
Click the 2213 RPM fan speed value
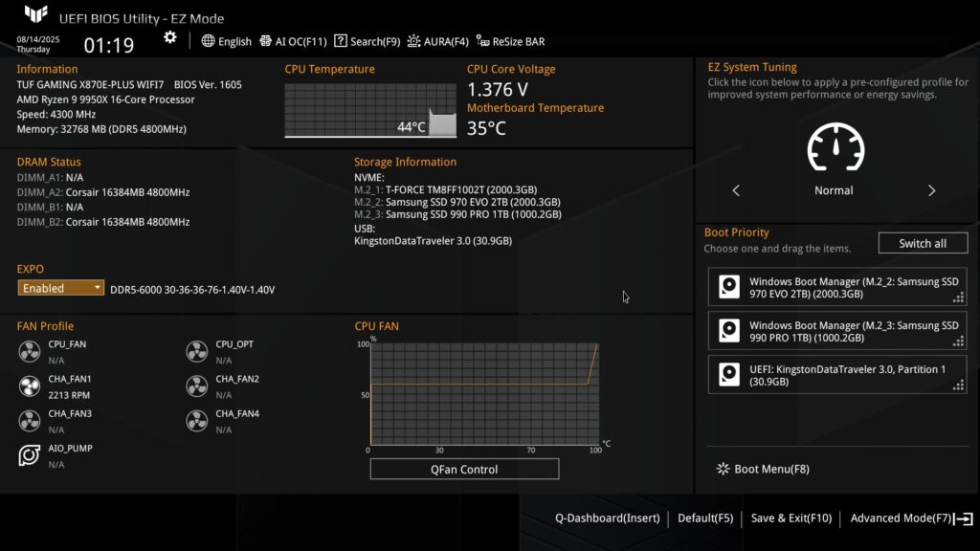click(x=69, y=395)
